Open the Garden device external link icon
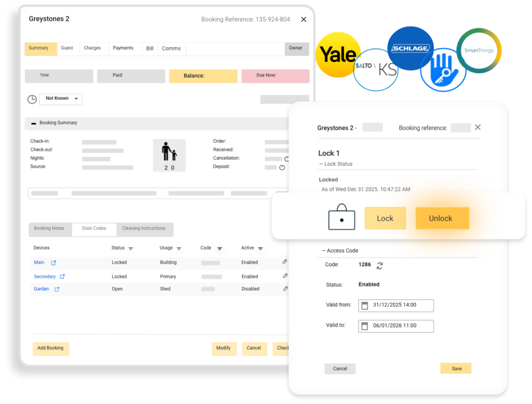 click(x=57, y=289)
